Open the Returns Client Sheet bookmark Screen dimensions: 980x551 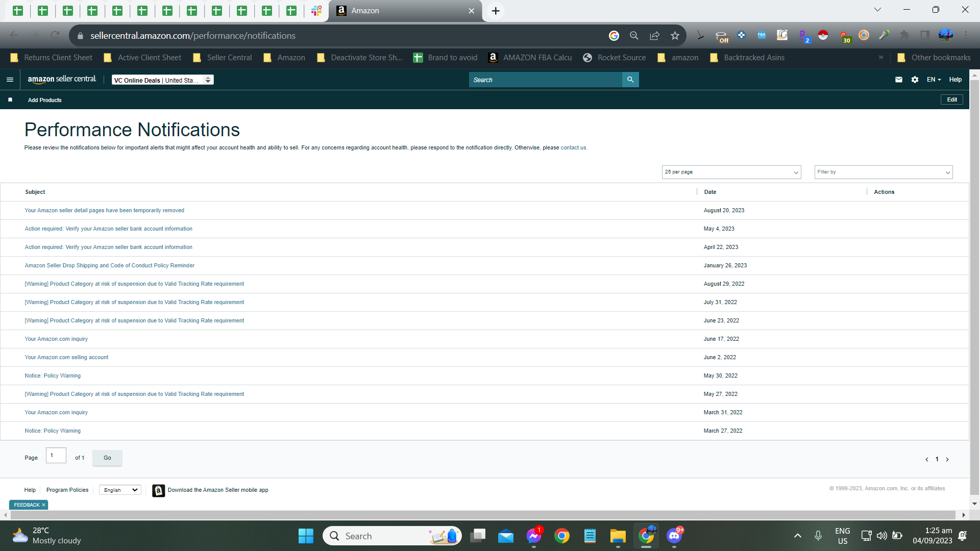tap(52, 58)
